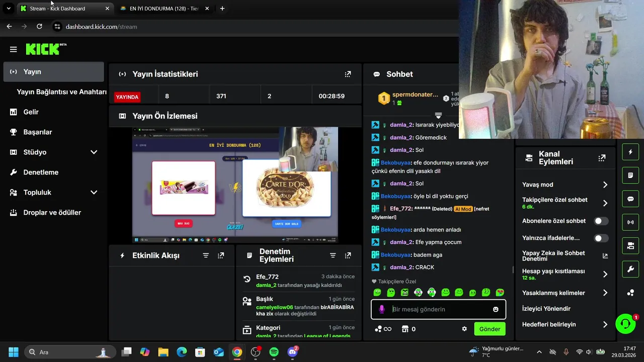Pop out the Kanal Eylemleri panel
This screenshot has width=644, height=362.
pyautogui.click(x=602, y=158)
